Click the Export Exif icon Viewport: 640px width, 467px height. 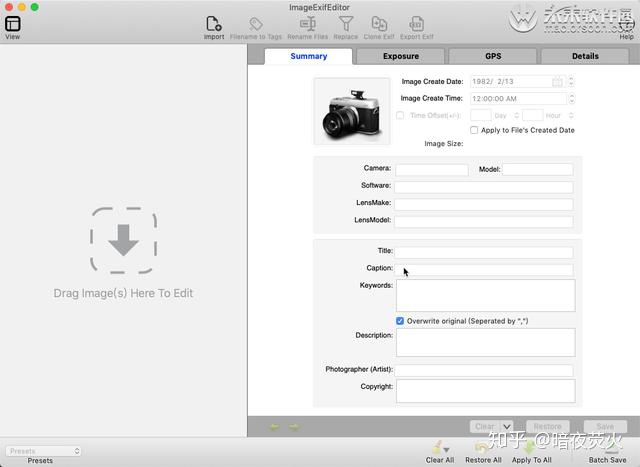(416, 24)
